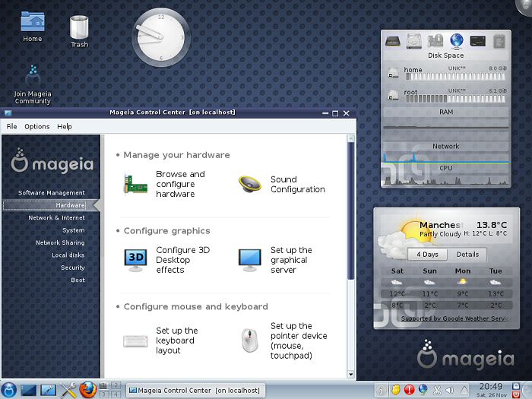Open the Options menu
This screenshot has width=532, height=399.
coord(37,127)
